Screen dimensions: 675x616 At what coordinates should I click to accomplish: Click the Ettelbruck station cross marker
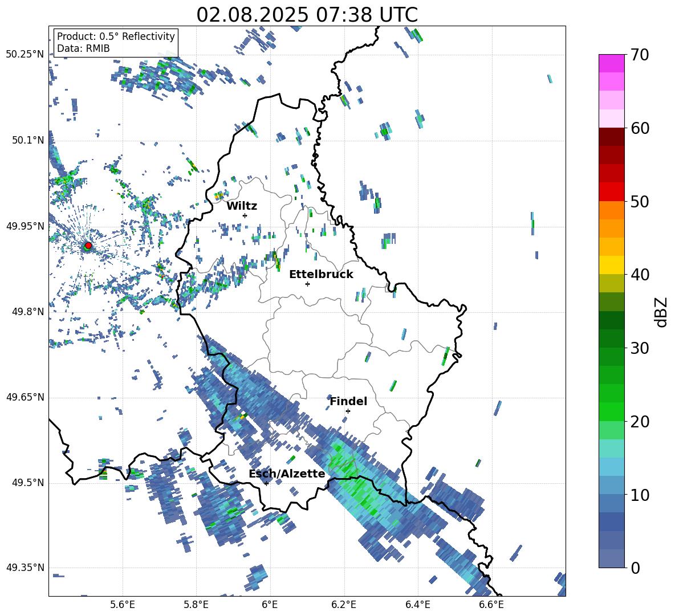tap(307, 284)
